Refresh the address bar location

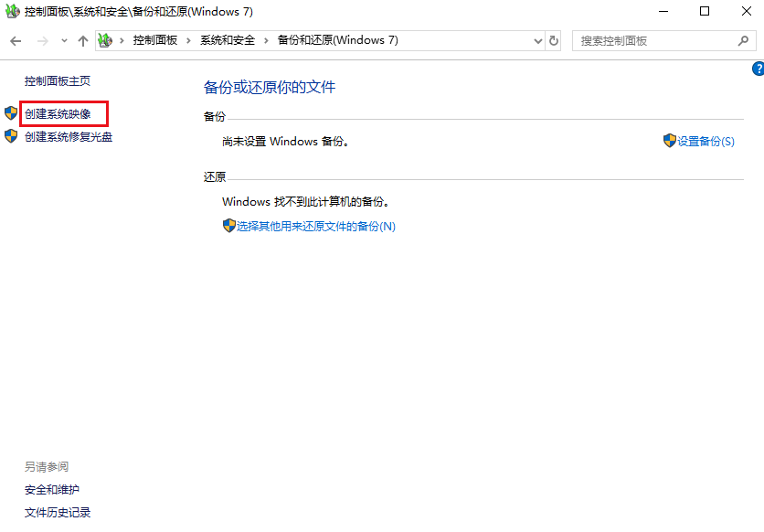pyautogui.click(x=554, y=41)
